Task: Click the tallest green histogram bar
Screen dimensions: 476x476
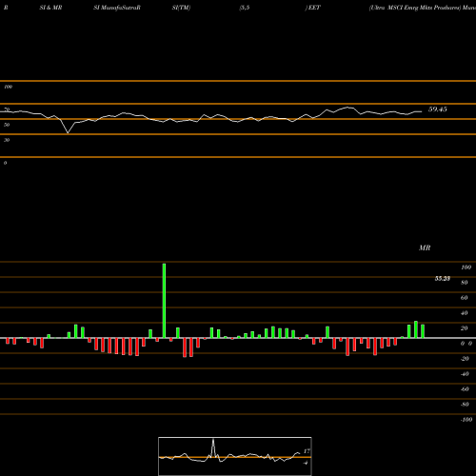Action: [164, 301]
